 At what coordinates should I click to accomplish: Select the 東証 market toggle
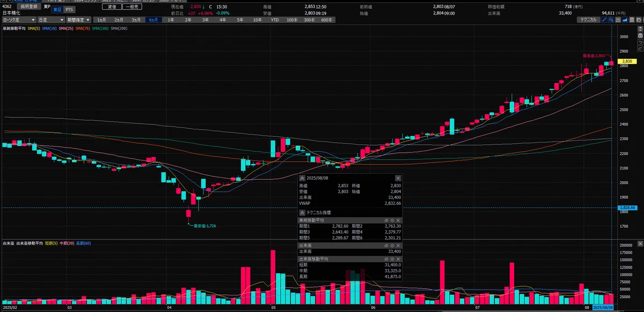pos(57,10)
